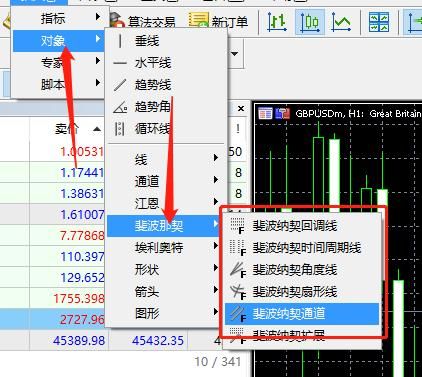Click the price 1.00531 cell
Screen dimensions: 422x377
(82, 152)
